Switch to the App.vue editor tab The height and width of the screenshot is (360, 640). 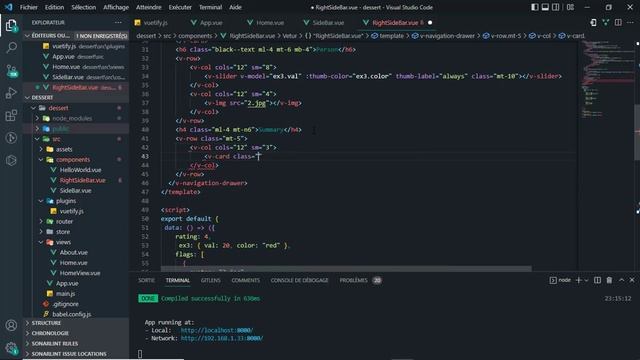(207, 22)
